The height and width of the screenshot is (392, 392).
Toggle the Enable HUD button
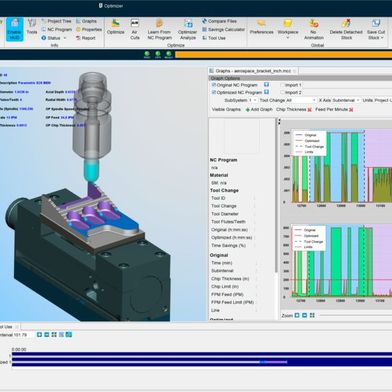pos(15,29)
